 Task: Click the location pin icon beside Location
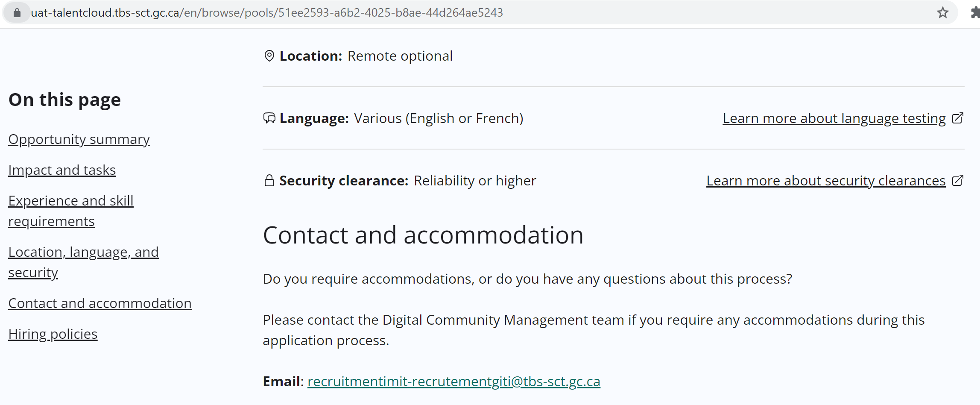tap(269, 56)
